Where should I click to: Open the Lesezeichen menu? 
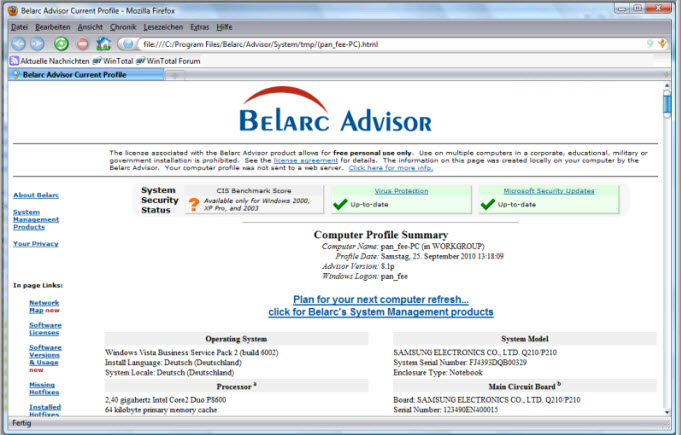coord(163,27)
